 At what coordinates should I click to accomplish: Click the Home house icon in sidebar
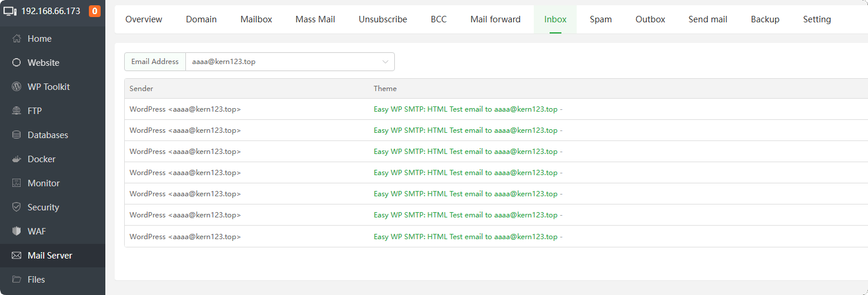coord(16,39)
